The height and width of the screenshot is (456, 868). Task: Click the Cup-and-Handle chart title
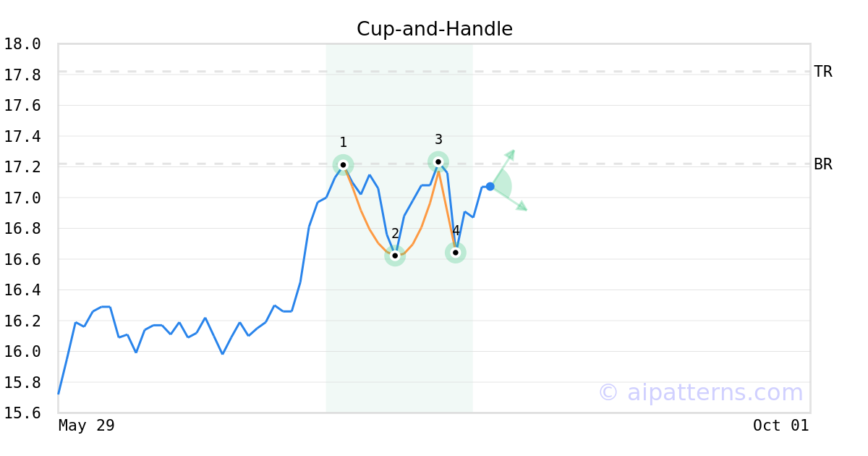(x=435, y=29)
